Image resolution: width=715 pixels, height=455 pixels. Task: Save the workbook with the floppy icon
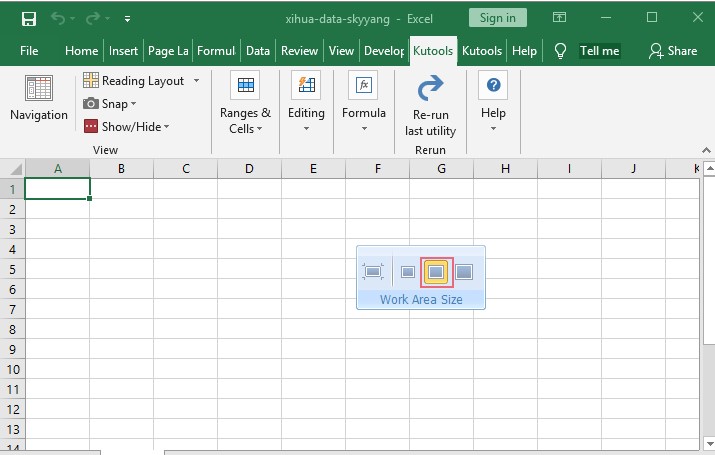29,19
